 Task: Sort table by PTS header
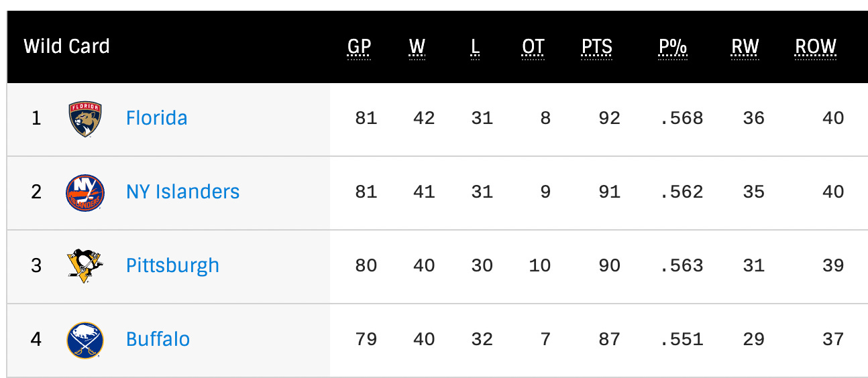click(596, 47)
